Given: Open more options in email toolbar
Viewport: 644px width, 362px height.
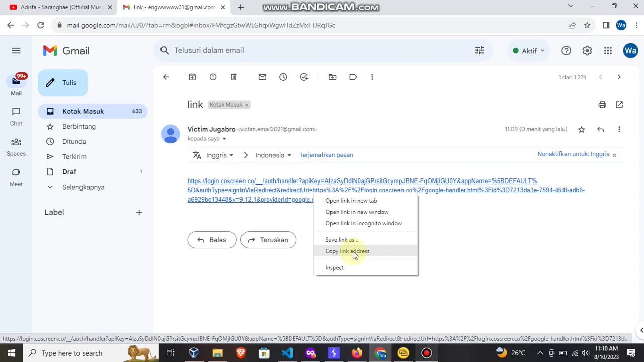Looking at the screenshot, I should 372,77.
